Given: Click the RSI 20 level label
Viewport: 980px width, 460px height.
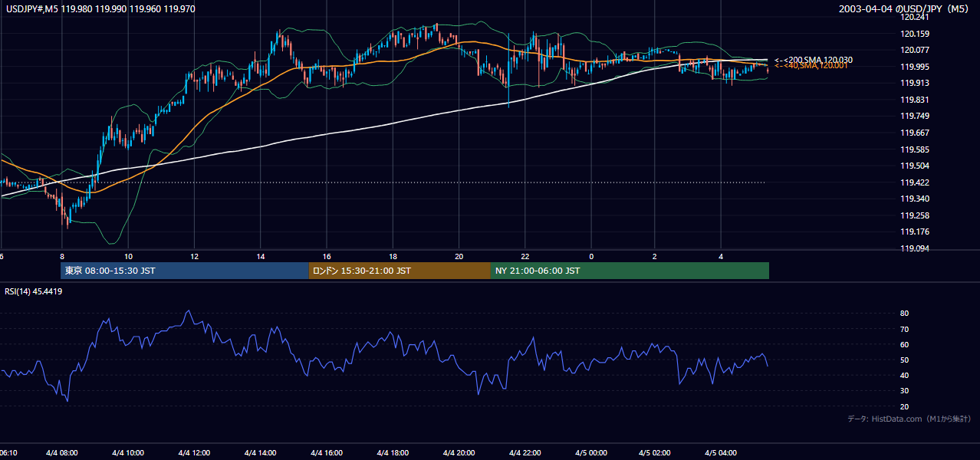Looking at the screenshot, I should click(x=905, y=406).
